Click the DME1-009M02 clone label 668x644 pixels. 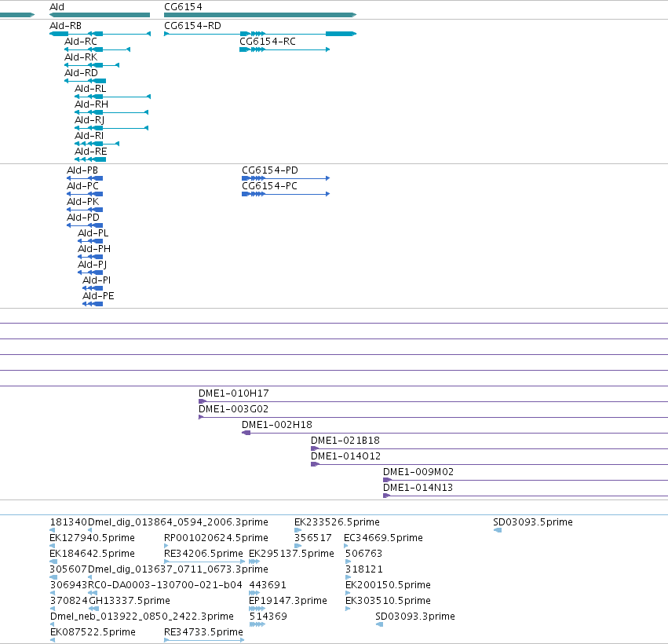418,472
